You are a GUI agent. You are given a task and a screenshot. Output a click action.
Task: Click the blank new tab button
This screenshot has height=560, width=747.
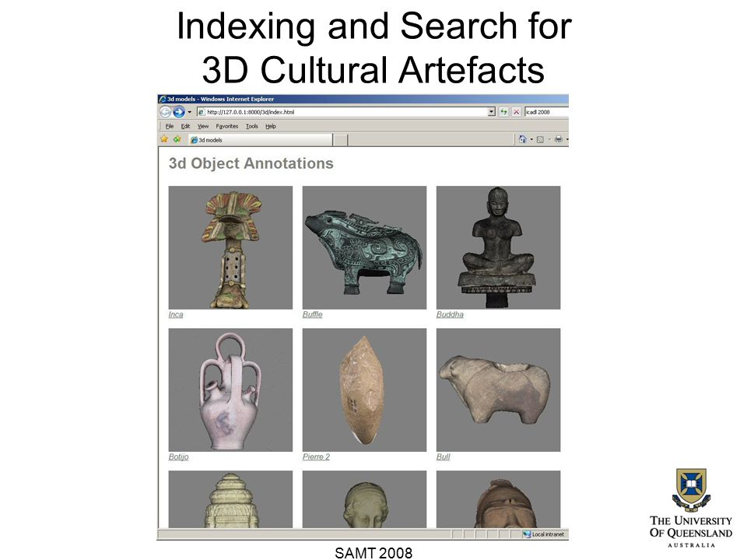point(340,140)
